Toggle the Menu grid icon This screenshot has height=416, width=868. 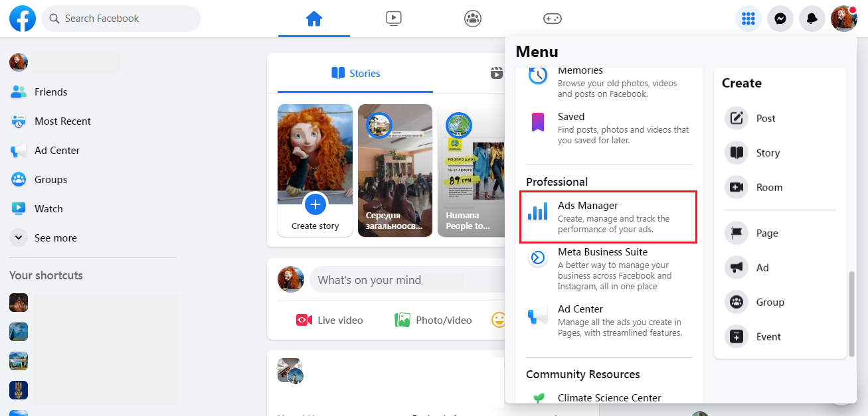coord(748,19)
